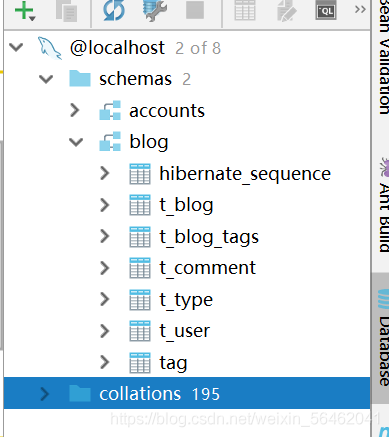
Task: Collapse the blog schema
Action: pos(76,142)
